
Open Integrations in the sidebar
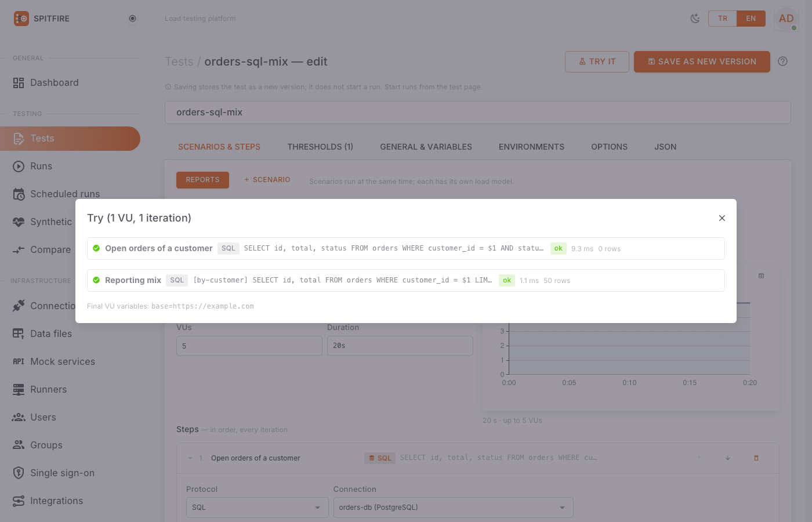point(70,501)
